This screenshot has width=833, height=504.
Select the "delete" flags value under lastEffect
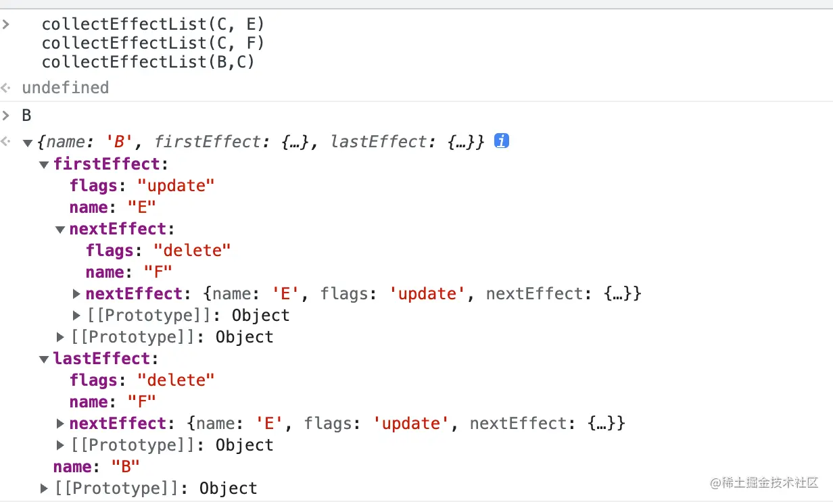tap(176, 380)
